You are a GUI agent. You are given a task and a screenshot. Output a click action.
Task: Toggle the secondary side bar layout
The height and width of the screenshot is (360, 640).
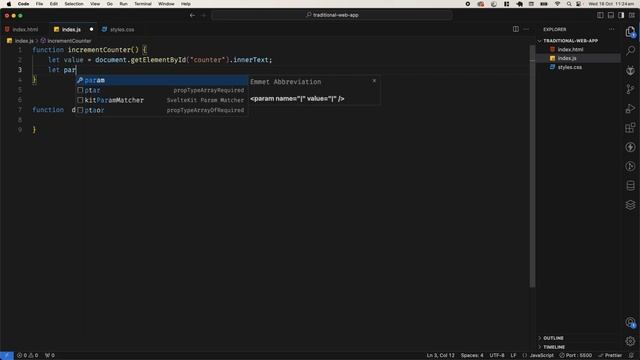[x=621, y=15]
